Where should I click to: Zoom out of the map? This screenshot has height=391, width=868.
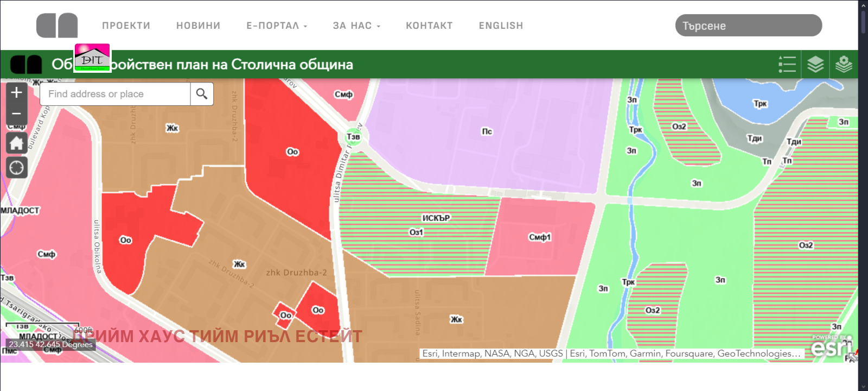[16, 113]
